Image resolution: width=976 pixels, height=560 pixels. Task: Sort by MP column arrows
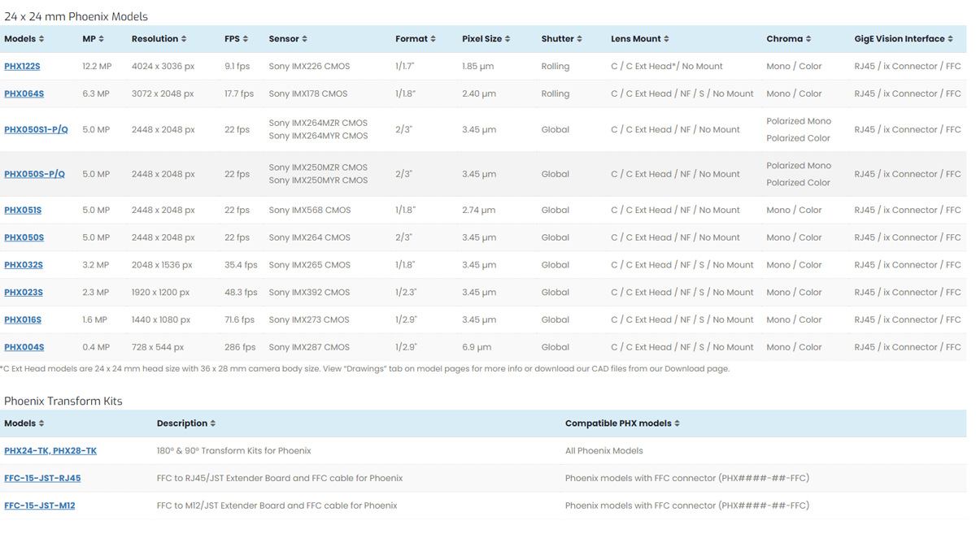click(x=102, y=39)
